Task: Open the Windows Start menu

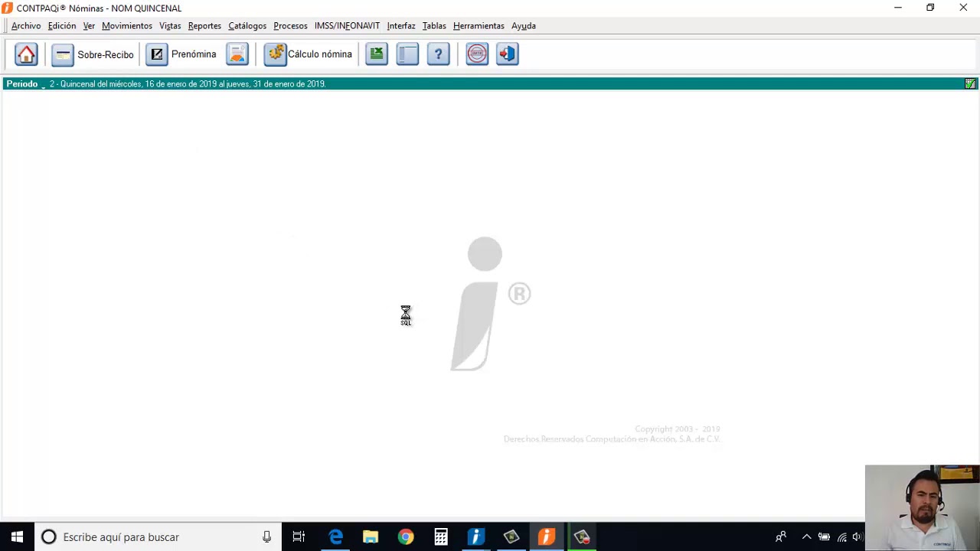Action: (17, 537)
